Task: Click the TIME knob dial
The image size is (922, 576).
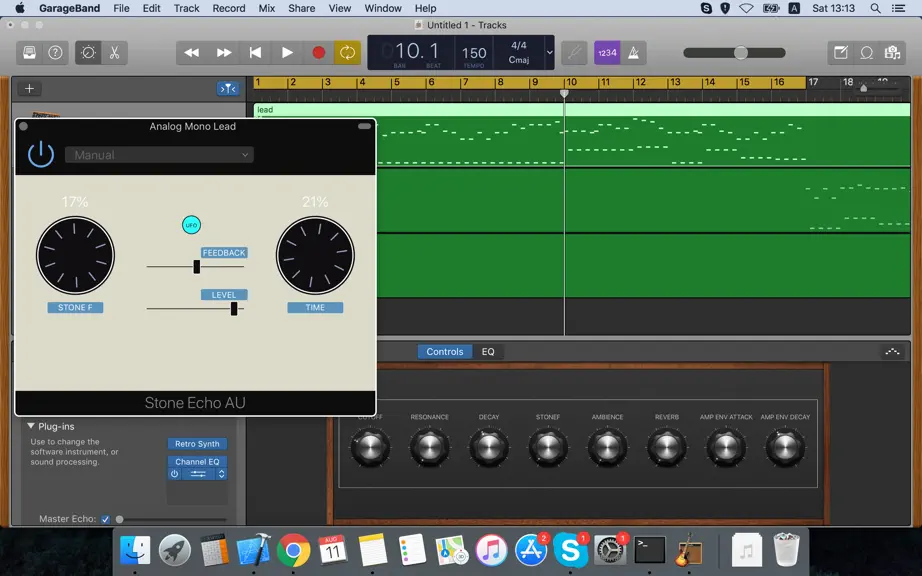Action: coord(315,256)
